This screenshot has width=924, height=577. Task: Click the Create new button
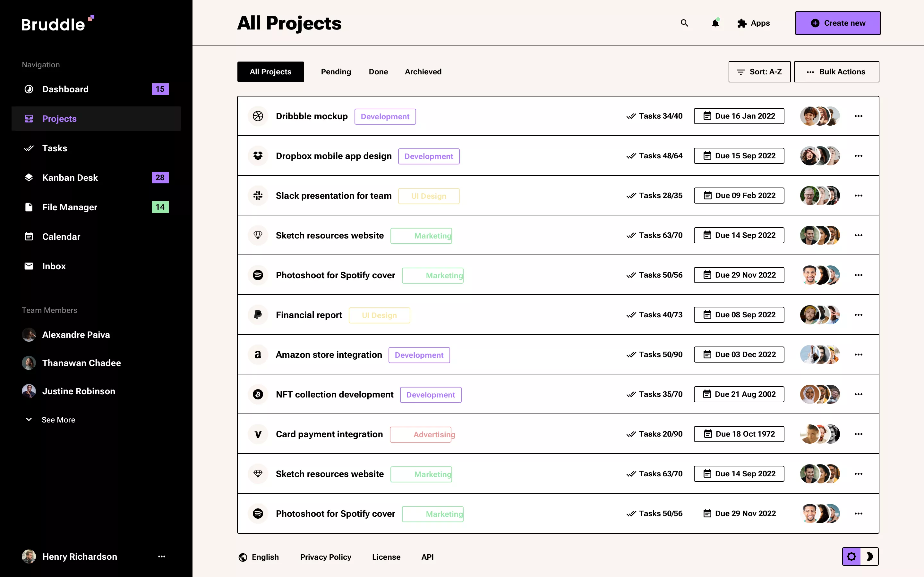click(x=837, y=23)
